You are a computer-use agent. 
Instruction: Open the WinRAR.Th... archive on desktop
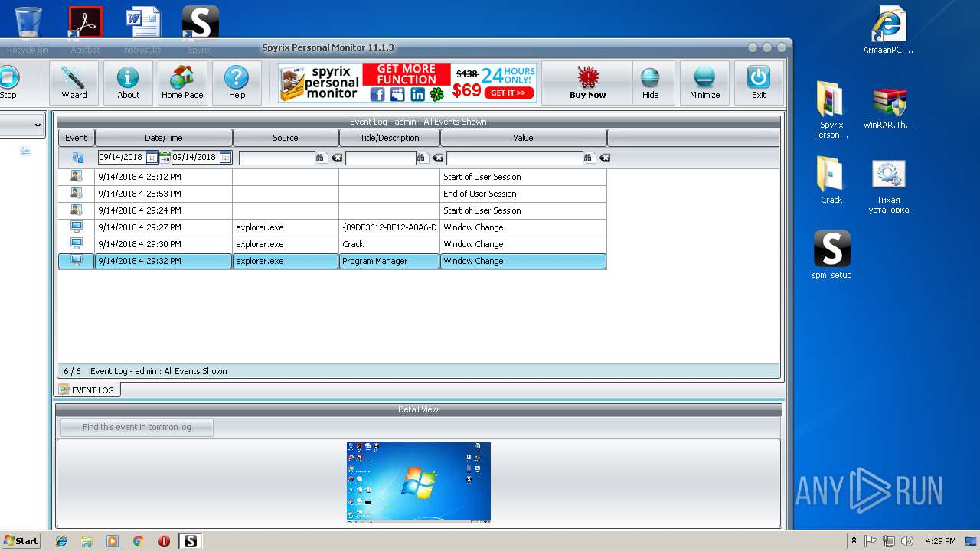[x=889, y=108]
